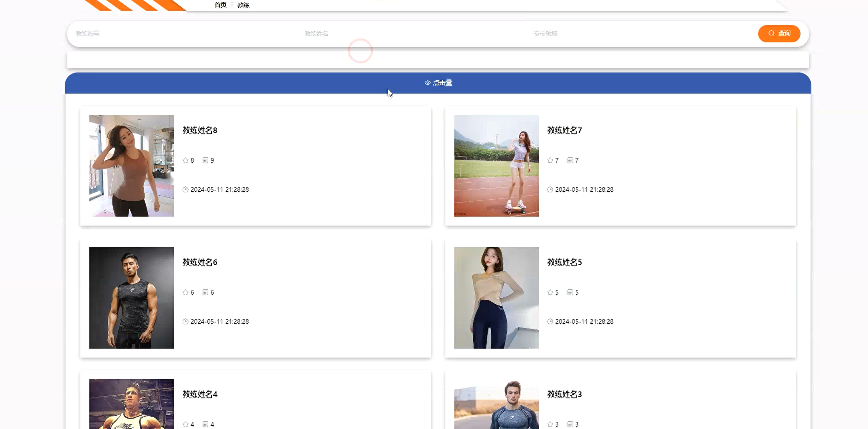Click star favorite icon on 教练姓名7 card
This screenshot has height=429, width=868.
[x=550, y=160]
